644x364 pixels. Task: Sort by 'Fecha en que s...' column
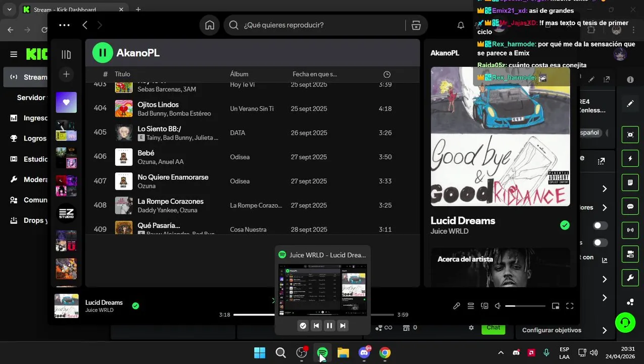coord(315,74)
